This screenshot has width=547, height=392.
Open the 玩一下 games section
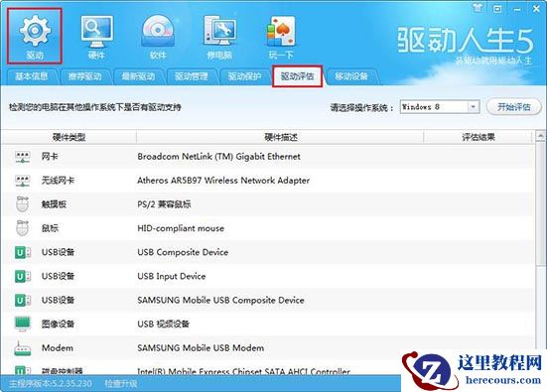tap(281, 37)
